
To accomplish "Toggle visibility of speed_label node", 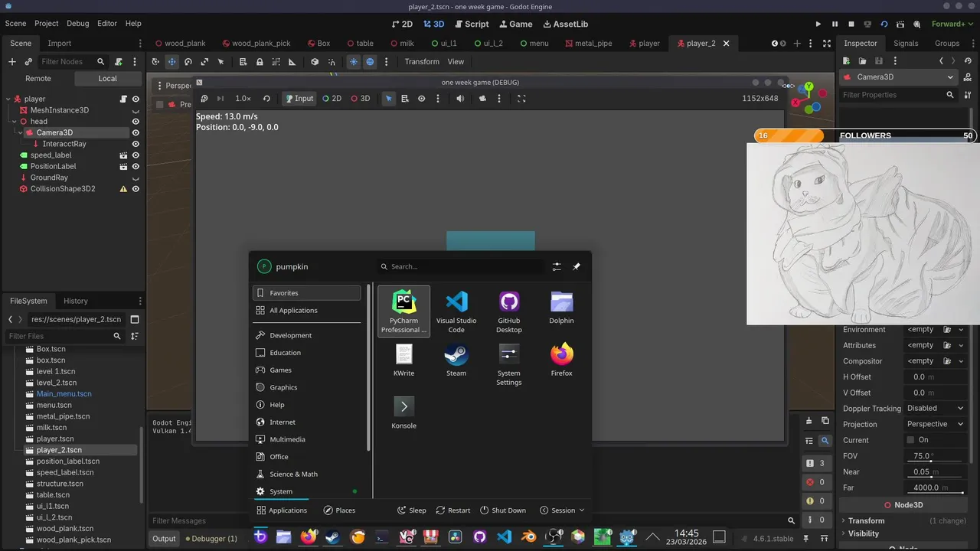I will [136, 155].
